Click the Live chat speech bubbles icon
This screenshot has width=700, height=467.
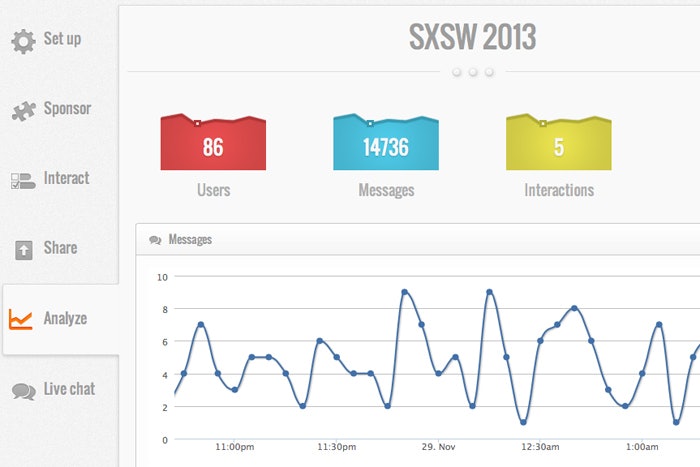point(24,391)
